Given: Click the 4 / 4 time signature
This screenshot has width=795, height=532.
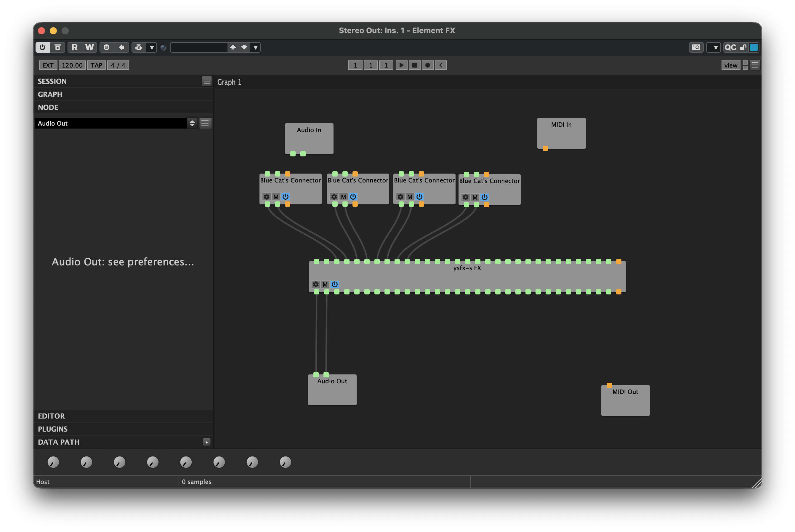Looking at the screenshot, I should (118, 65).
